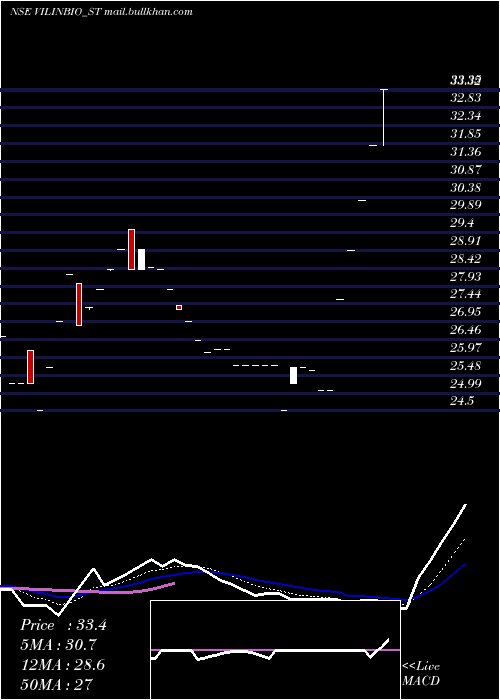Click the 28.91 price axis label
This screenshot has width=500, height=700.
coord(466,241)
